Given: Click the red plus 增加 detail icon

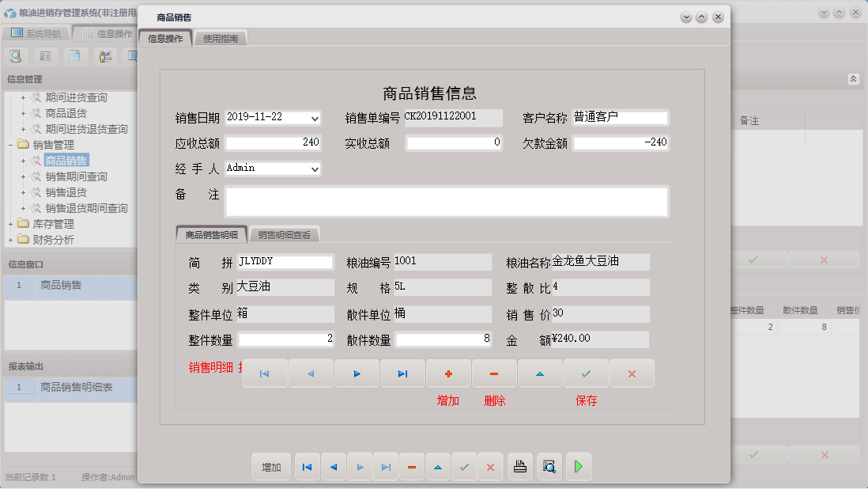Looking at the screenshot, I should pyautogui.click(x=449, y=373).
